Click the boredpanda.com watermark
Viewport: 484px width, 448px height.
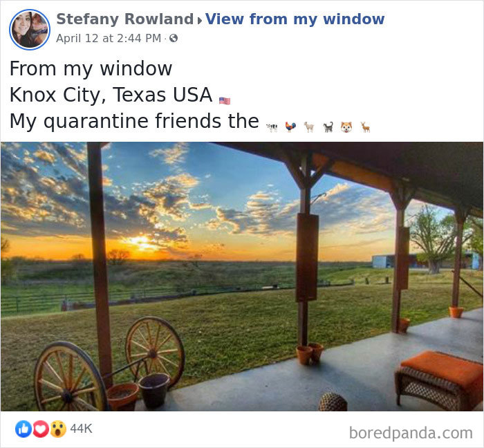411,433
